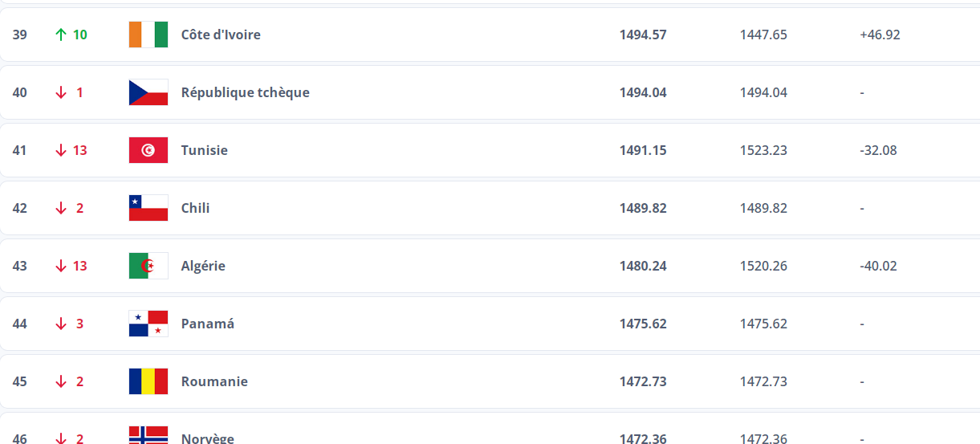
Task: Click the red down arrow in Algérie row
Action: [60, 266]
